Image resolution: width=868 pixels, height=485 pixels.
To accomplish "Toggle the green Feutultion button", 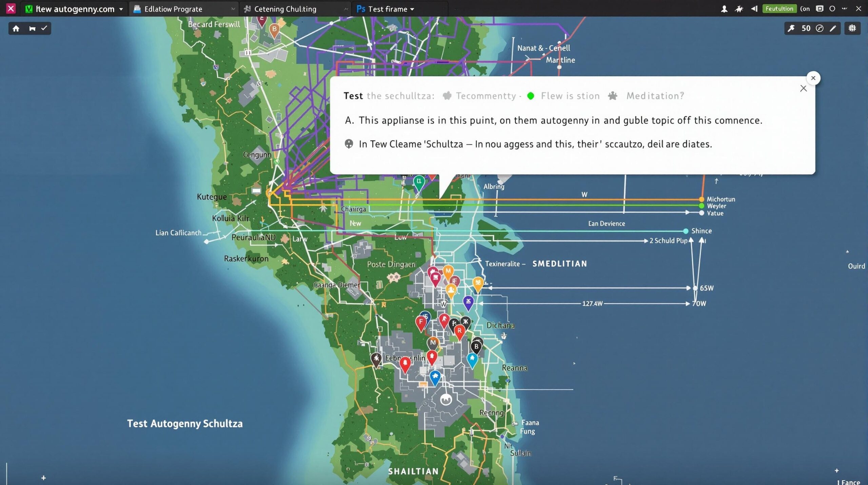I will (x=779, y=9).
